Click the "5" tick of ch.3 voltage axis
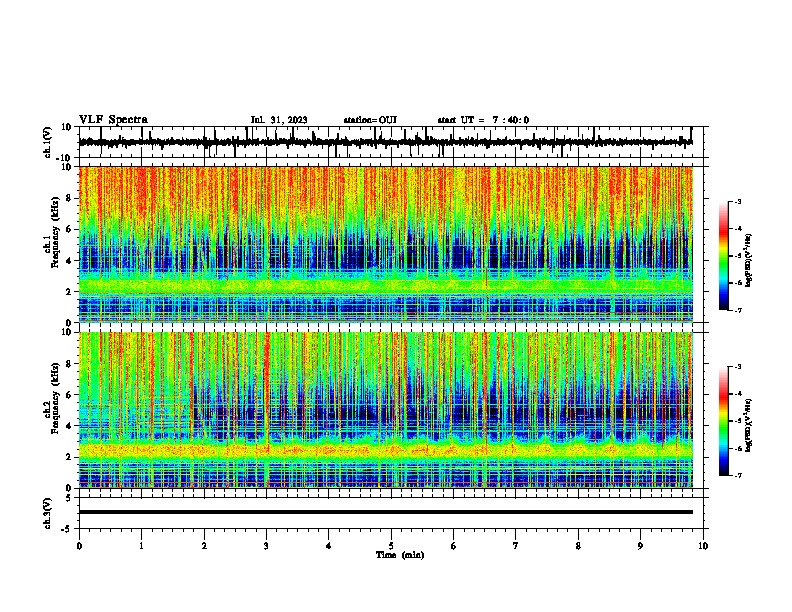Screen dimensions: 792x612 [70, 498]
